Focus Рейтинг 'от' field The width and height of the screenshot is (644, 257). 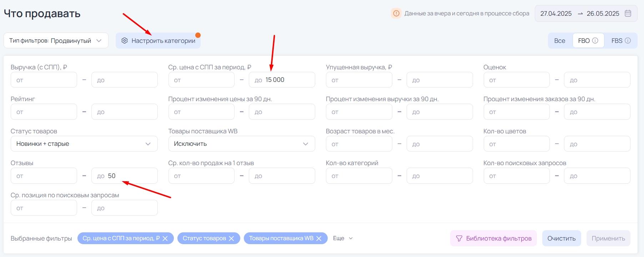click(x=44, y=112)
